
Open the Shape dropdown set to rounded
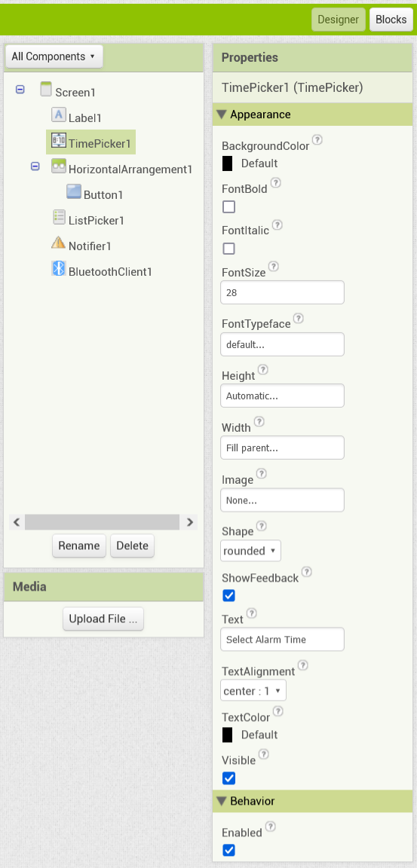[251, 551]
